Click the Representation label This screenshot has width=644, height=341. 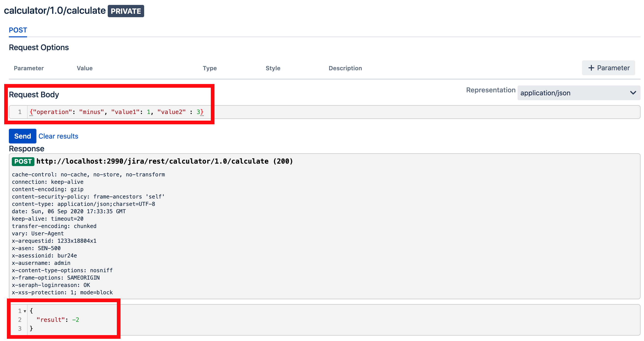coord(491,90)
